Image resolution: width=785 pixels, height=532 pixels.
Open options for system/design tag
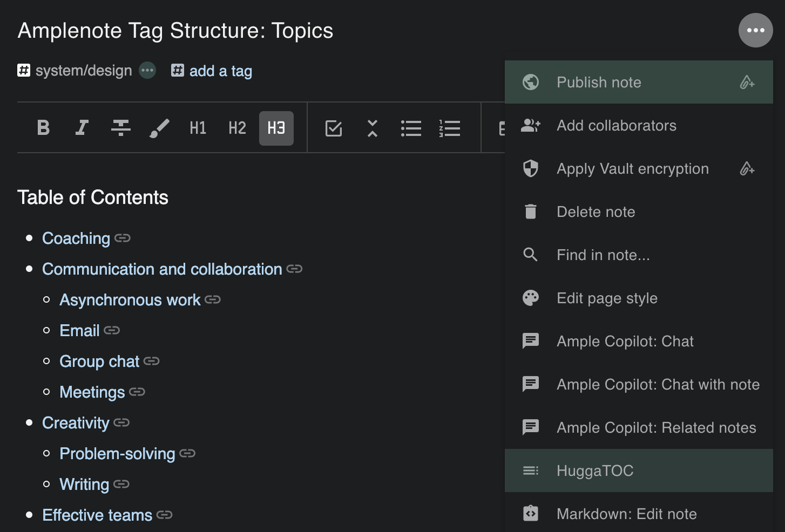click(147, 70)
